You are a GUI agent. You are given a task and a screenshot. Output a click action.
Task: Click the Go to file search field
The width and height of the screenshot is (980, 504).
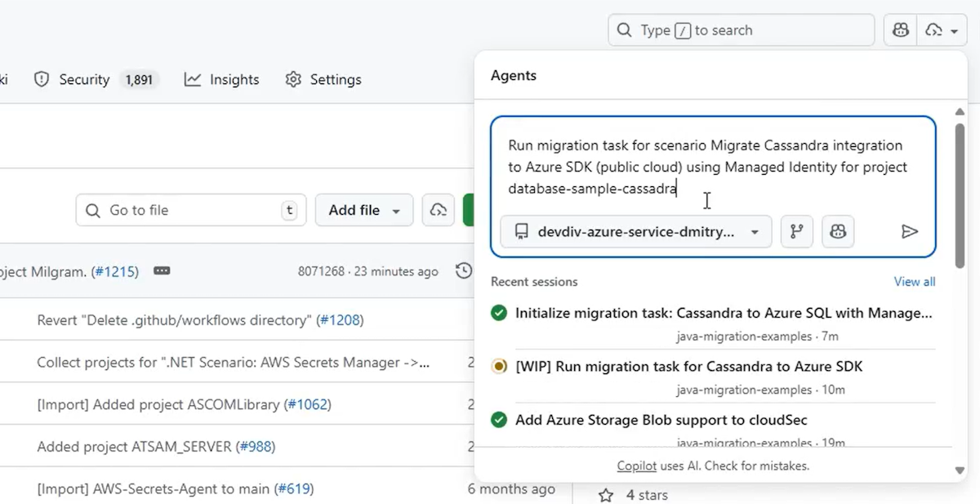[190, 210]
